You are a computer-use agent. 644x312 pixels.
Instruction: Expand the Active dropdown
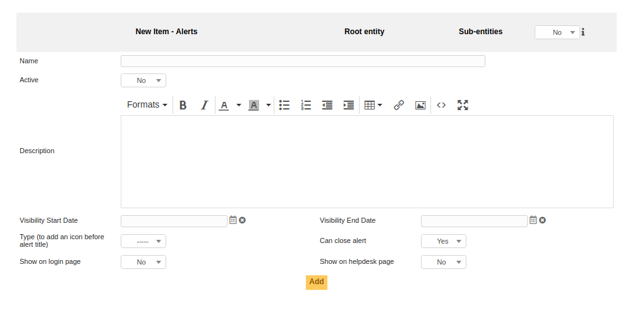pos(143,80)
